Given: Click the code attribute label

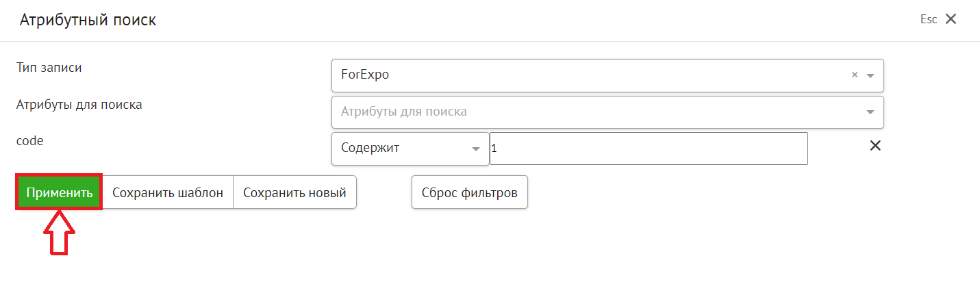Looking at the screenshot, I should tap(29, 140).
